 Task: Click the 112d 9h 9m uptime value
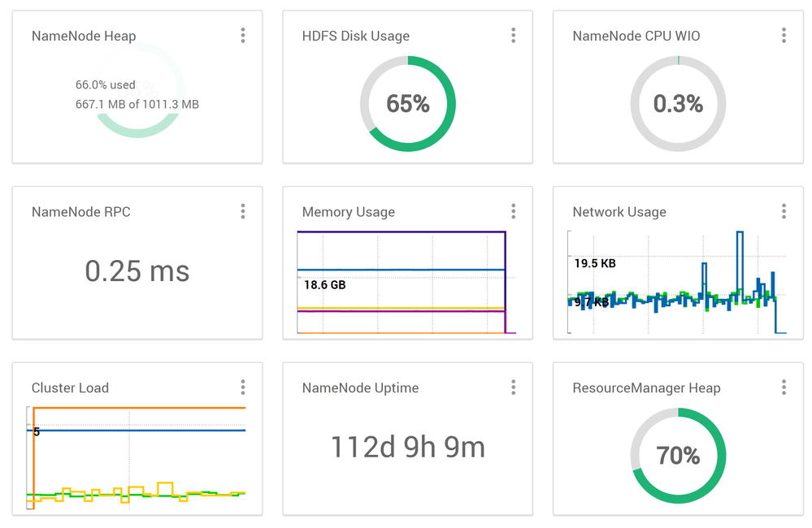pyautogui.click(x=408, y=447)
